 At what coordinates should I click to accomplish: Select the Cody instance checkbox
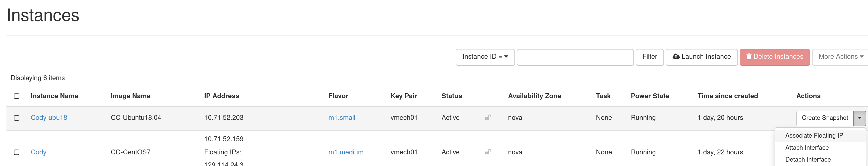tap(17, 152)
